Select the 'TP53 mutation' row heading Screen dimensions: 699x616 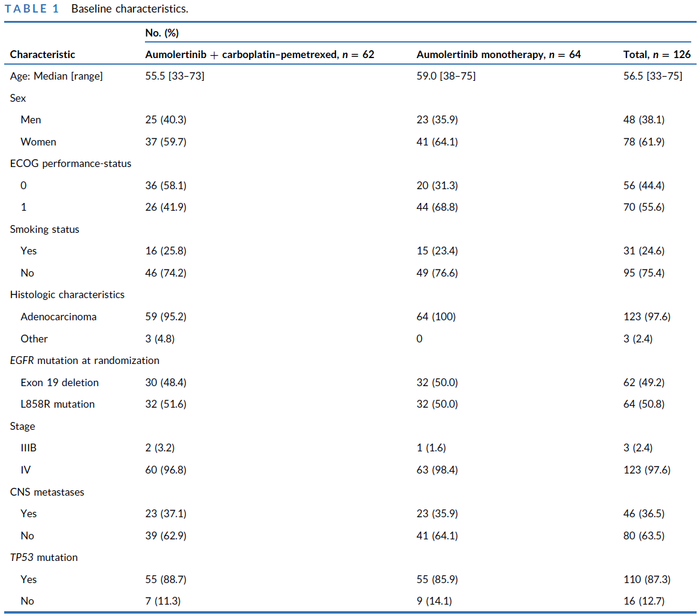pos(44,557)
